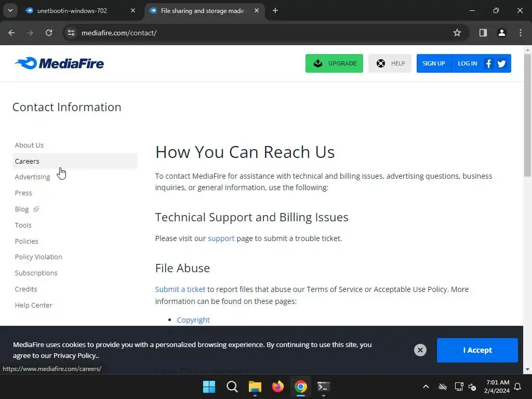
Task: Open the HELP button
Action: click(390, 63)
